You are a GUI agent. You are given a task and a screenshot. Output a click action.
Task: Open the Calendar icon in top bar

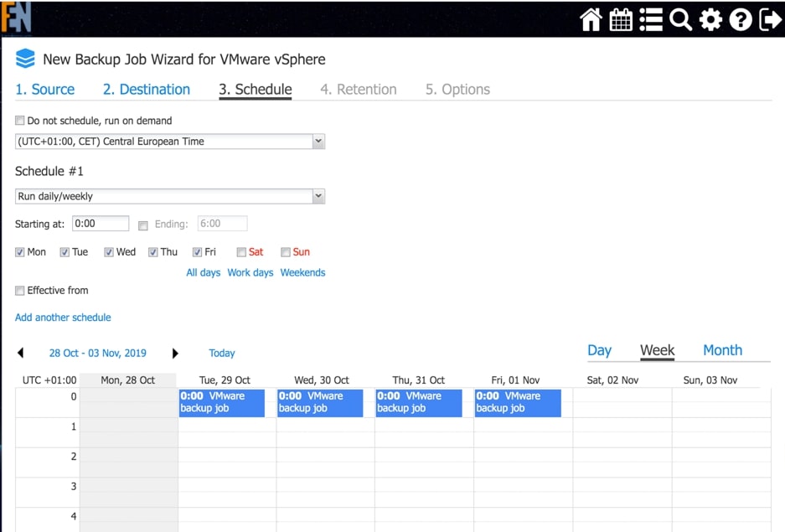coord(621,19)
